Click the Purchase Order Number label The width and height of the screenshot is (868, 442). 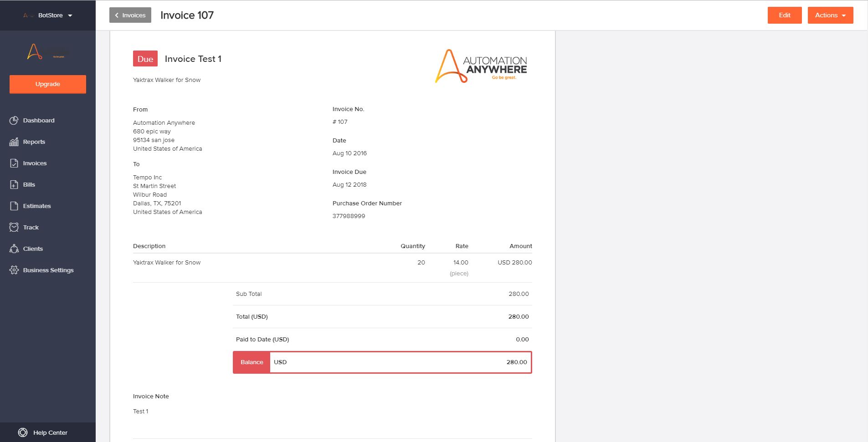(x=367, y=203)
